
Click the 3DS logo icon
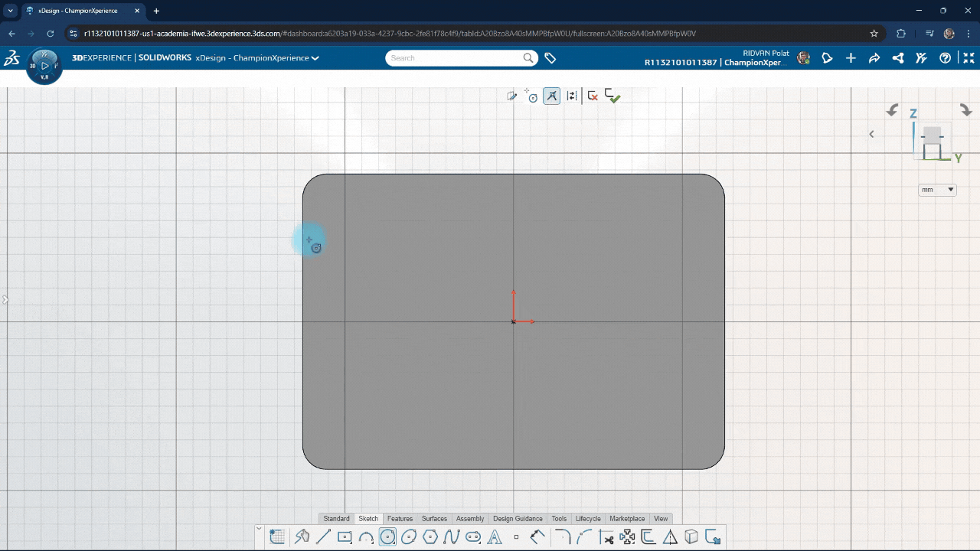(11, 58)
